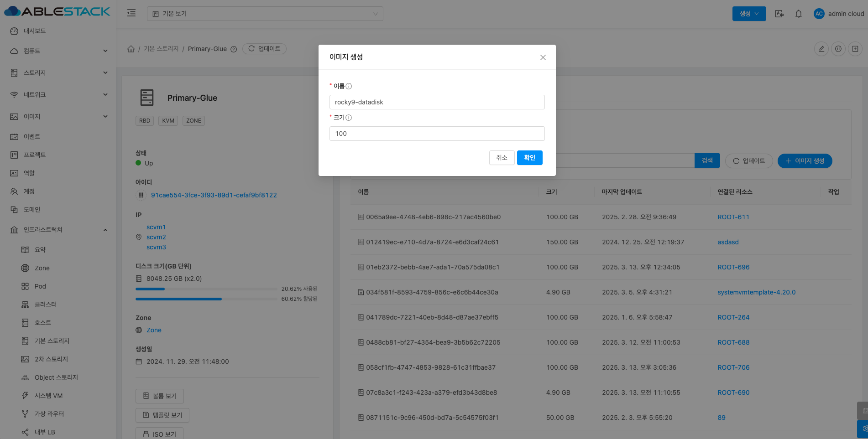Expand the 컴퓨트 sidebar menu
The image size is (868, 439).
(x=58, y=51)
